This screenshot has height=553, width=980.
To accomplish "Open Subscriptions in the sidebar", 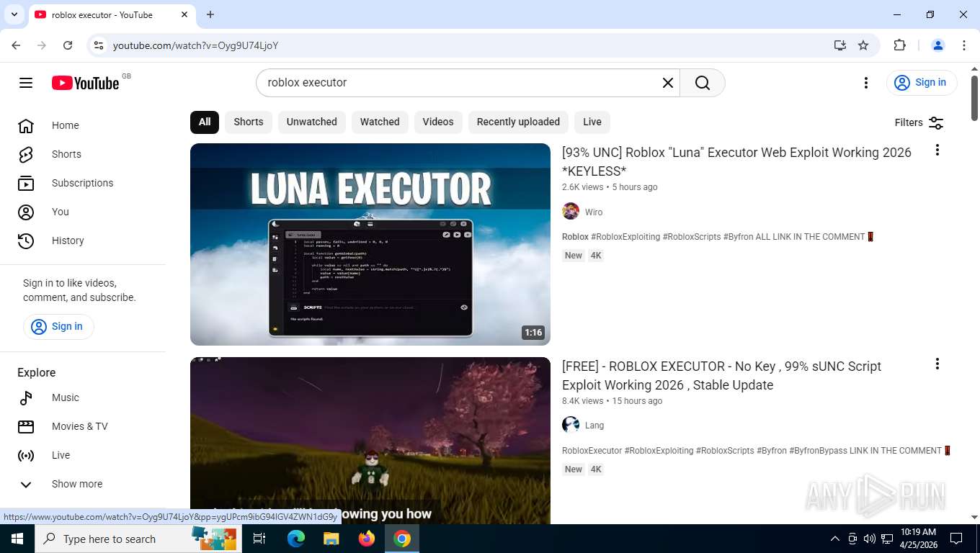I will (83, 183).
